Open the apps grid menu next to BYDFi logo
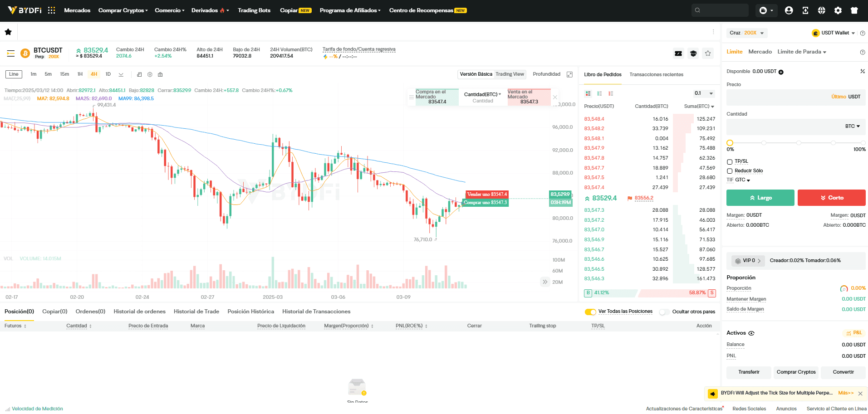The height and width of the screenshot is (414, 868). click(x=52, y=10)
